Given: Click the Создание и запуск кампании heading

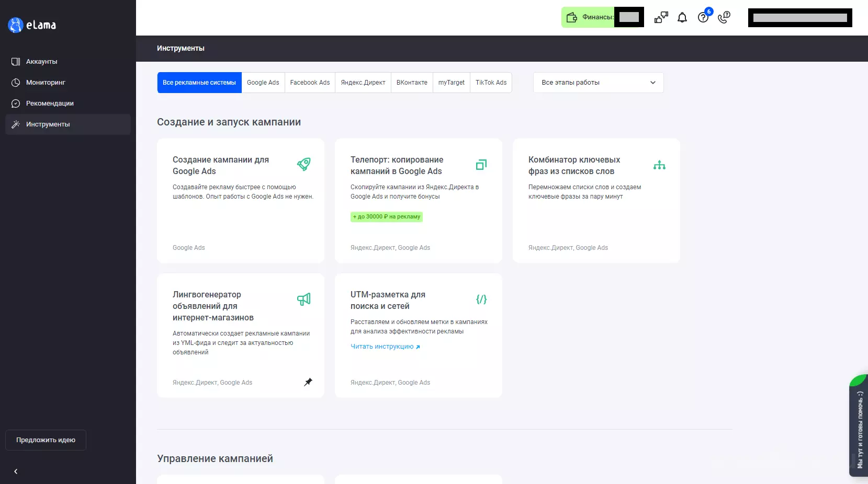Looking at the screenshot, I should pos(229,122).
